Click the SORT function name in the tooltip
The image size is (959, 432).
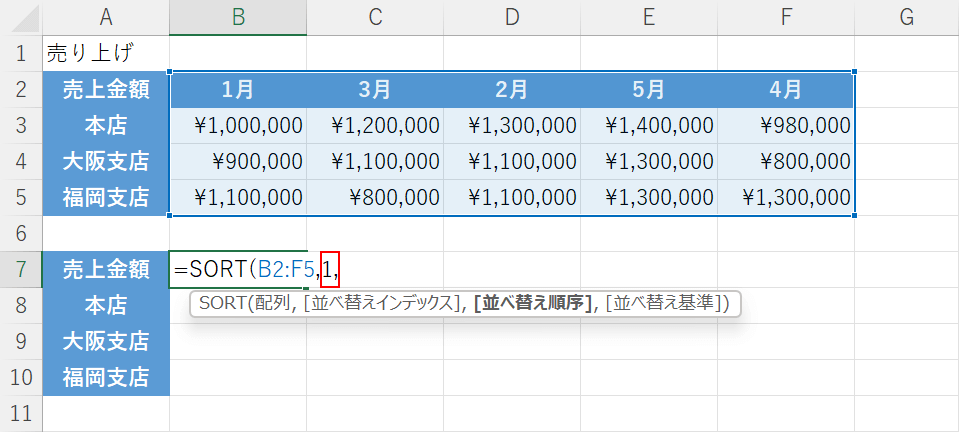point(223,304)
